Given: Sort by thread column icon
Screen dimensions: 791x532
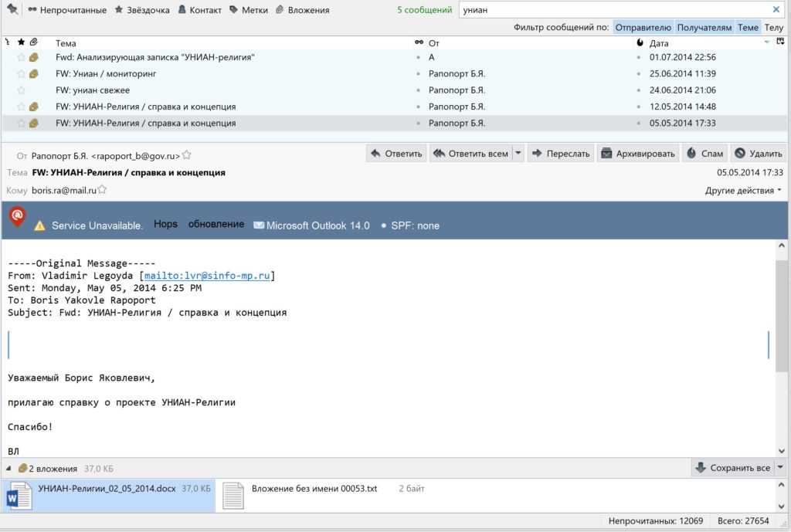Looking at the screenshot, I should (8, 42).
